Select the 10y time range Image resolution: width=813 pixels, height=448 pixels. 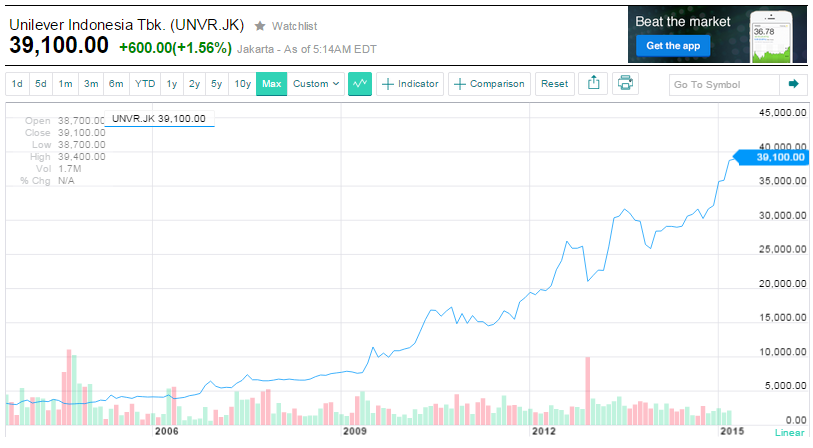(x=242, y=83)
